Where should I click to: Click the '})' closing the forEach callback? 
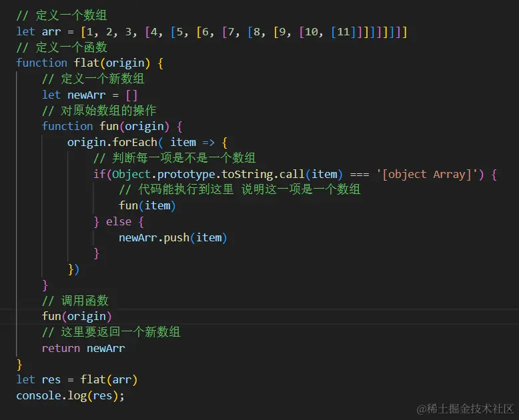click(73, 269)
